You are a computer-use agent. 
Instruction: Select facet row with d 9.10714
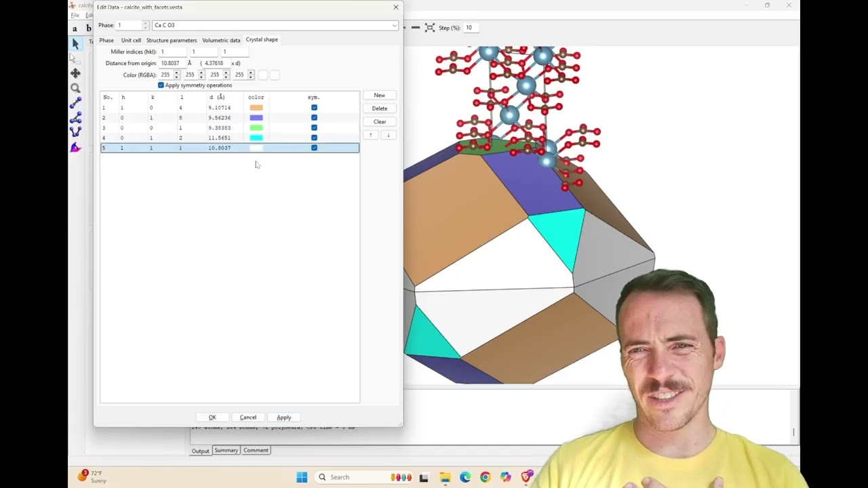(229, 108)
